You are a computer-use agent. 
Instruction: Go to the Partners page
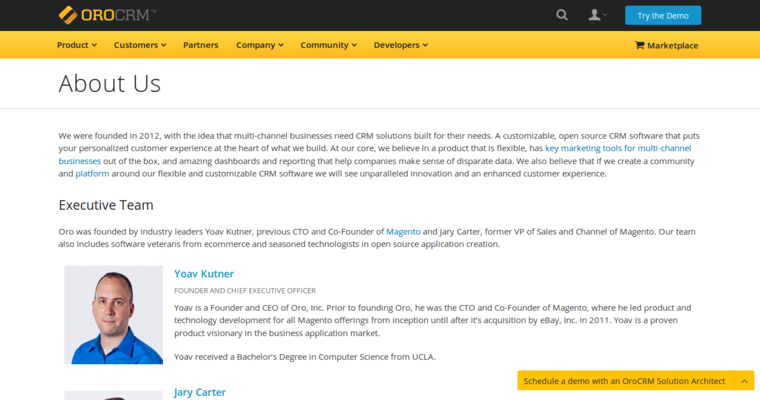[200, 45]
